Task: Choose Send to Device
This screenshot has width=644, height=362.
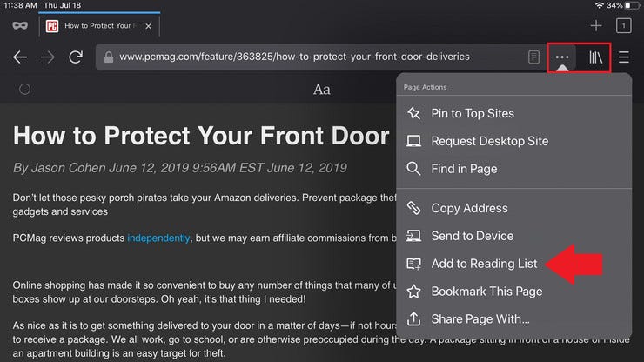Action: (x=513, y=236)
